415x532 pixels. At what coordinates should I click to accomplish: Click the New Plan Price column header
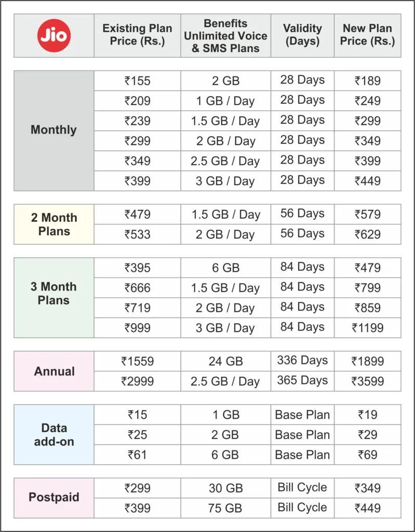[x=367, y=35]
